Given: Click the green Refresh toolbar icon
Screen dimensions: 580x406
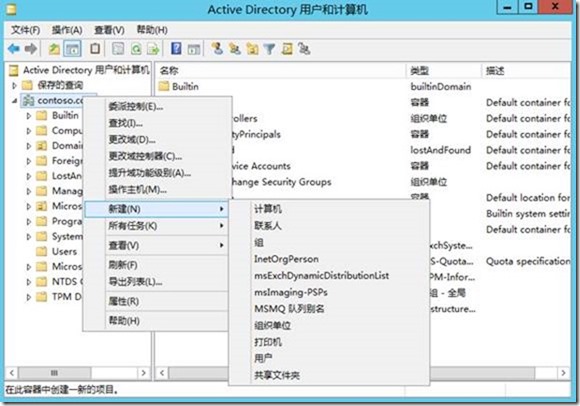Looking at the screenshot, I should coord(136,49).
